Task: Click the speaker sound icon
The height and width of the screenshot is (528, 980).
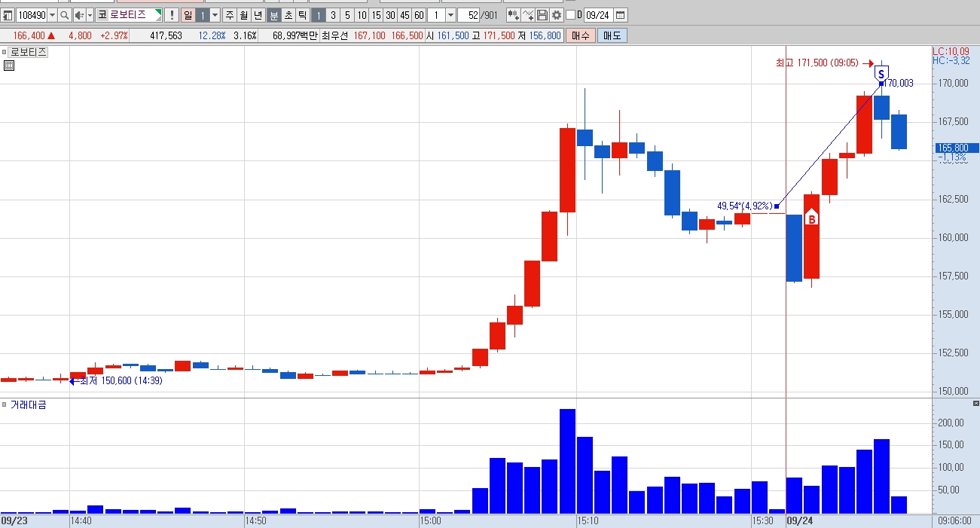Action: click(x=79, y=15)
